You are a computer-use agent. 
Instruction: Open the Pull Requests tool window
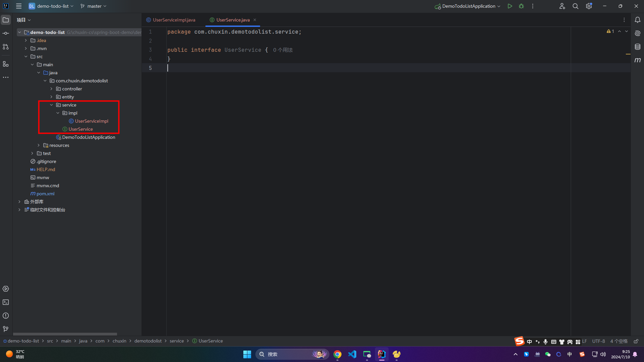tap(6, 47)
